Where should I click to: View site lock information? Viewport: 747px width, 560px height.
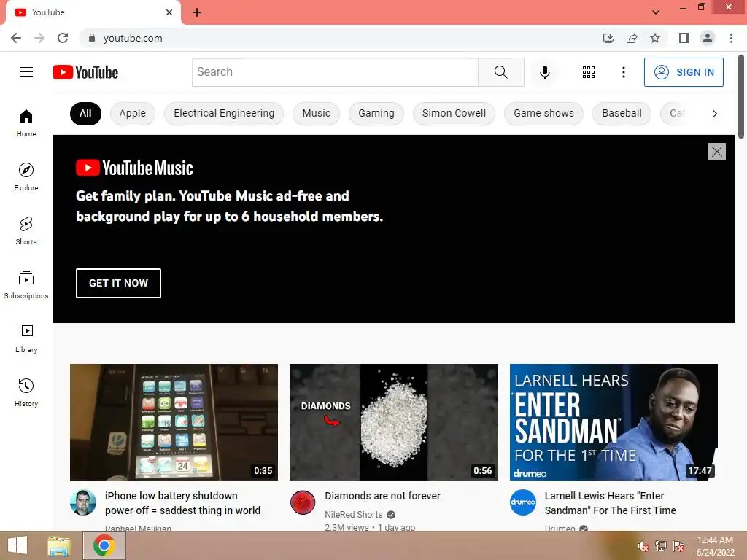click(92, 38)
